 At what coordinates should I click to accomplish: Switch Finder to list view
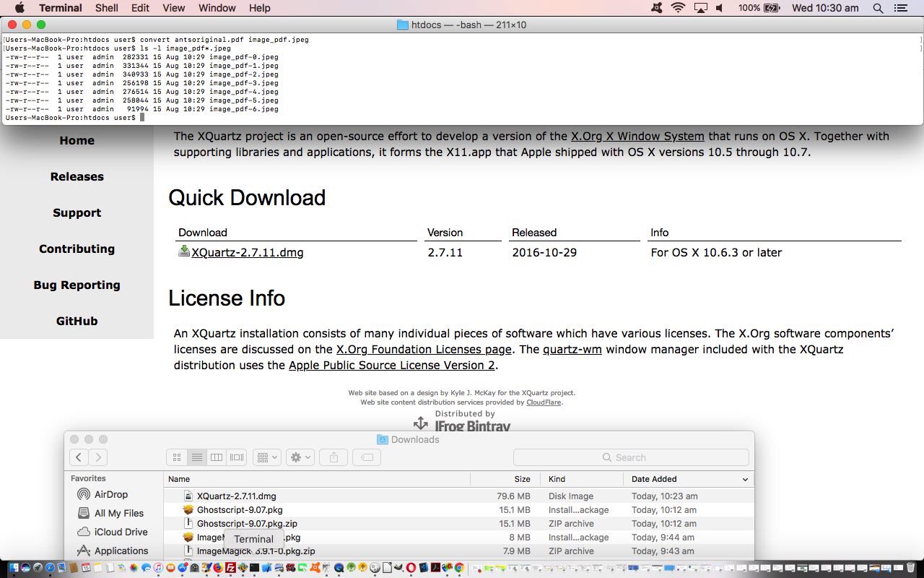click(196, 457)
